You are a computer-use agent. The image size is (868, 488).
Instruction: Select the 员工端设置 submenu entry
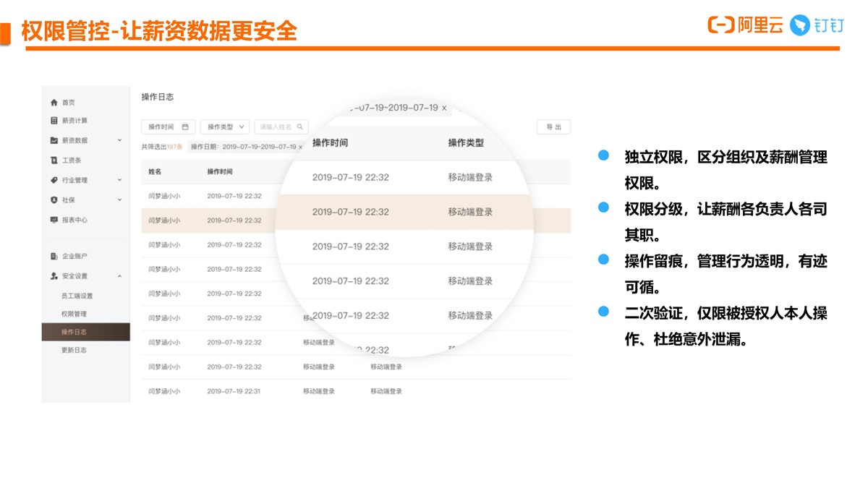77,296
